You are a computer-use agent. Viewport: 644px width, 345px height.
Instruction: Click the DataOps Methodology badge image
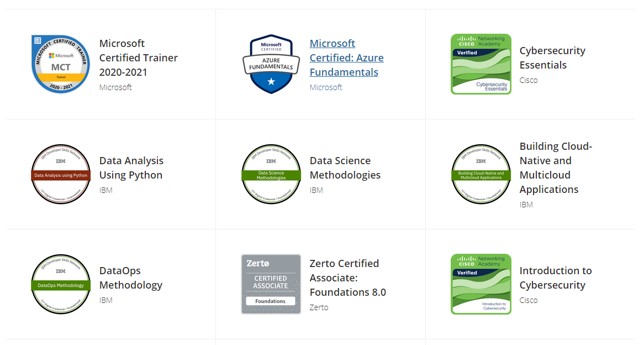coord(61,284)
